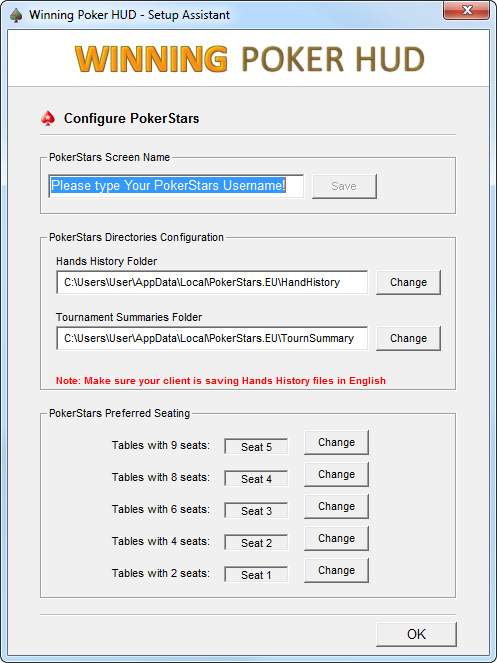Click the 'Tournament Summaries Folder' label

pos(129,317)
